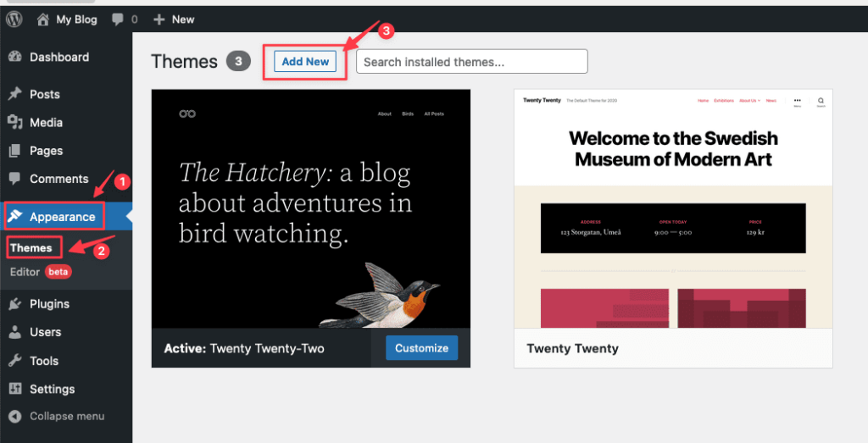The image size is (868, 443).
Task: Open Settings in the sidebar
Action: [x=52, y=390]
